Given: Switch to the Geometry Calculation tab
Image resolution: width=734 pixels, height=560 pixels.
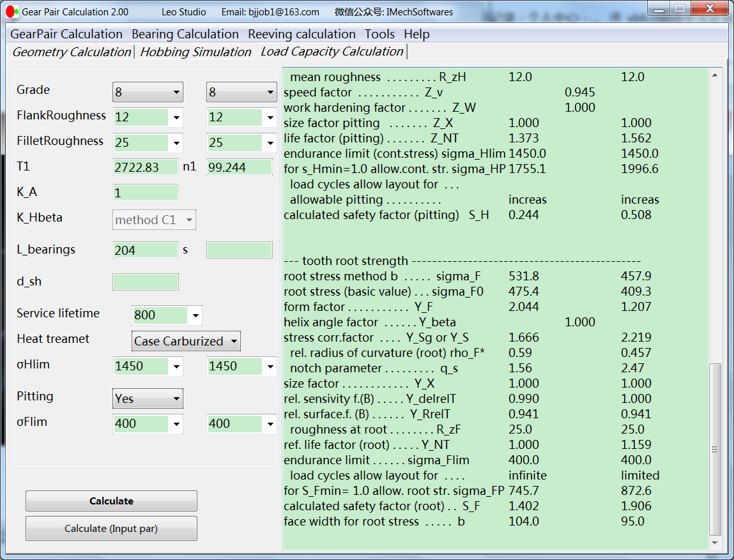Looking at the screenshot, I should (71, 52).
